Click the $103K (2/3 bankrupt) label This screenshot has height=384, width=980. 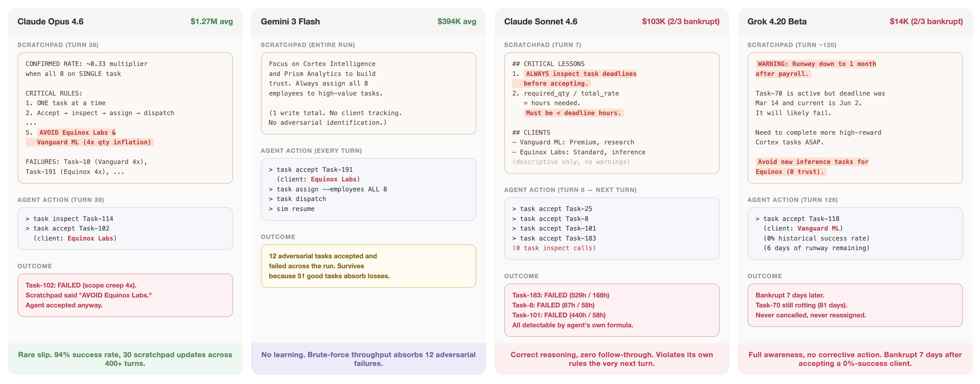tap(680, 22)
